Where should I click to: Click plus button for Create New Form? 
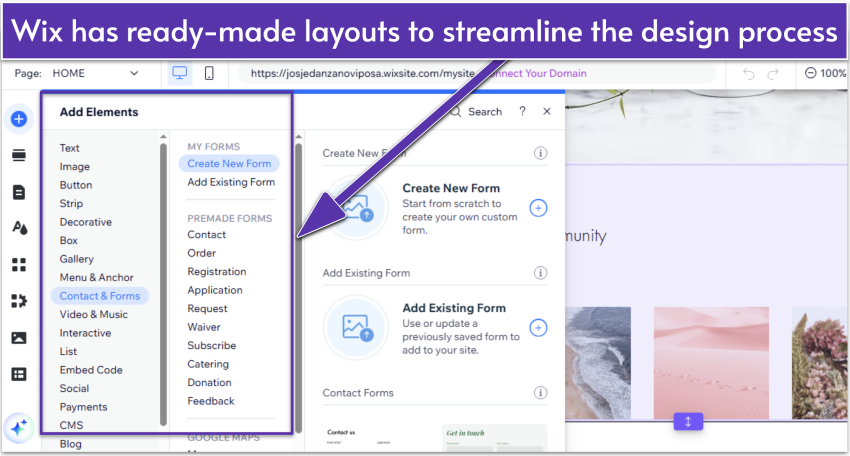coord(538,208)
